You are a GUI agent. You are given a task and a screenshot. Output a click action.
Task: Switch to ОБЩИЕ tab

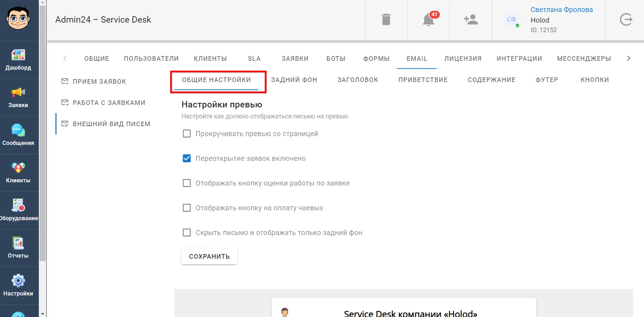coord(97,59)
